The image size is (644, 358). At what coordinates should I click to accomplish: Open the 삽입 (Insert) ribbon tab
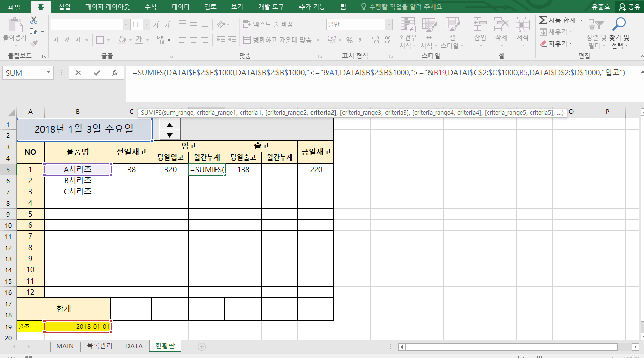coord(65,7)
